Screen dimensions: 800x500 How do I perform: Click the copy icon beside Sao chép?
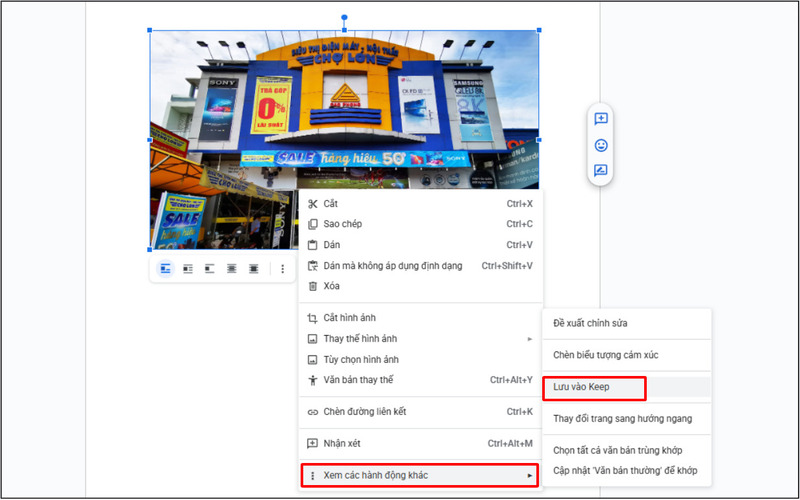[313, 224]
